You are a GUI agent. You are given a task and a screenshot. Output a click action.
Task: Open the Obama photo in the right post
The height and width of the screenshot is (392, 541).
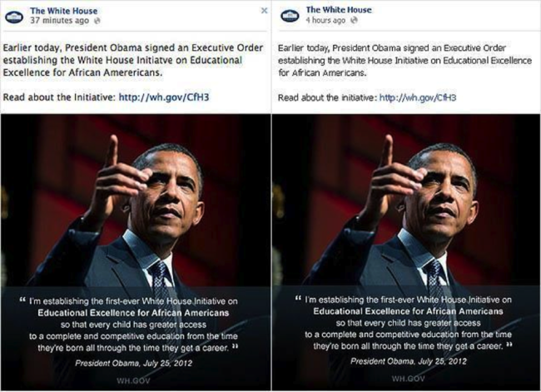tap(406, 252)
